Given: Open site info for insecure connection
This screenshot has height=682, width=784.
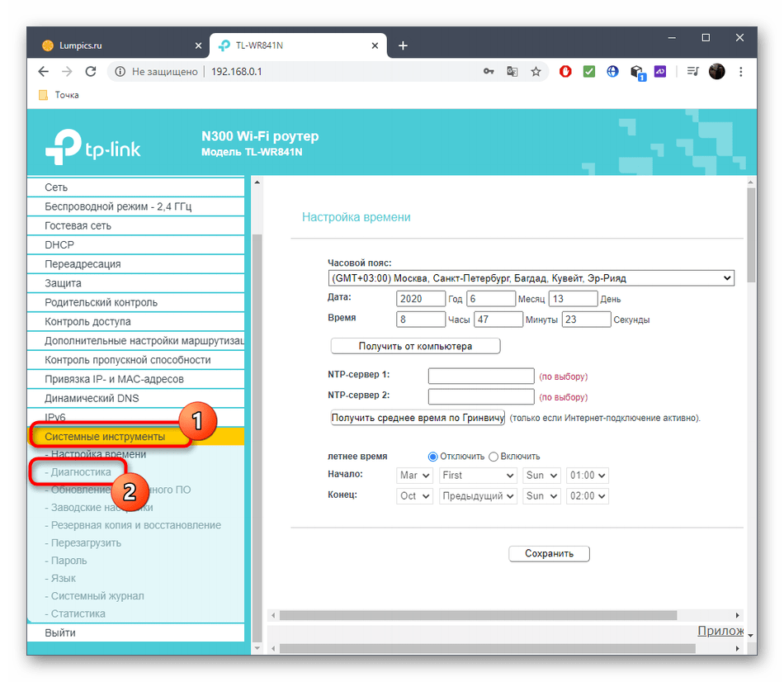Looking at the screenshot, I should tap(120, 72).
